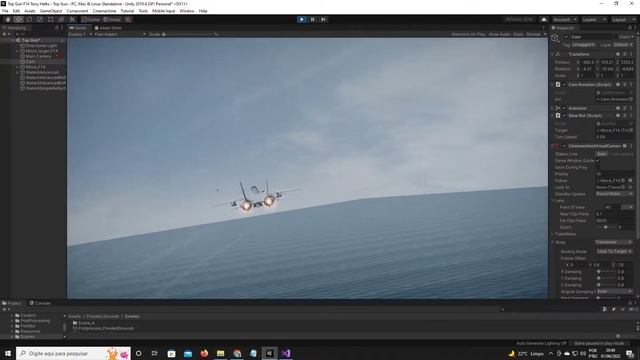Toggle Maximize On Play
Screen dimensions: 640x360
tap(468, 34)
